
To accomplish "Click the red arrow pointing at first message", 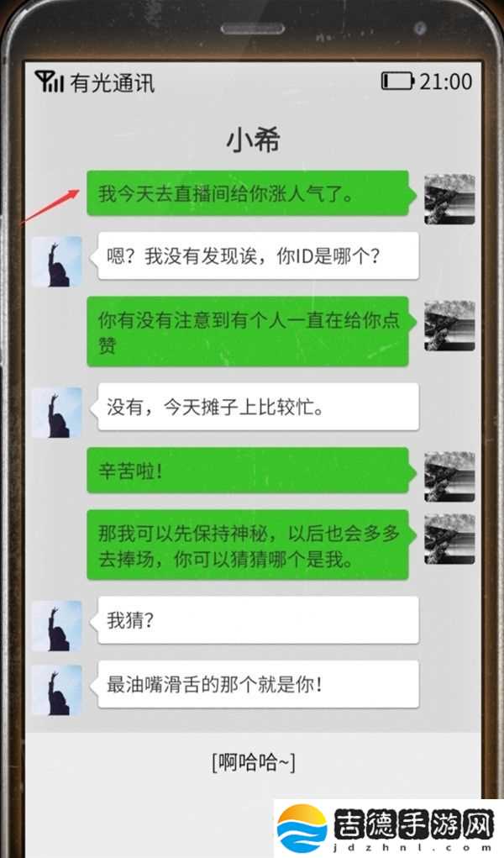I will click(51, 206).
